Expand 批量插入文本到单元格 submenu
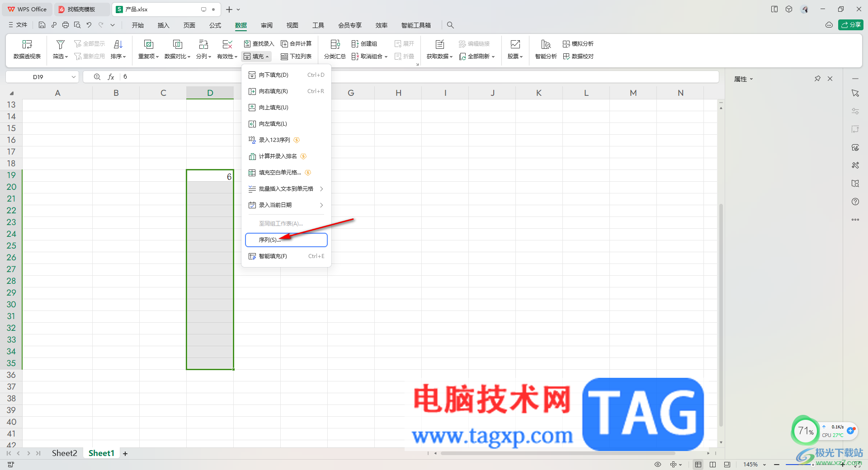Viewport: 868px width, 470px height. (x=286, y=189)
